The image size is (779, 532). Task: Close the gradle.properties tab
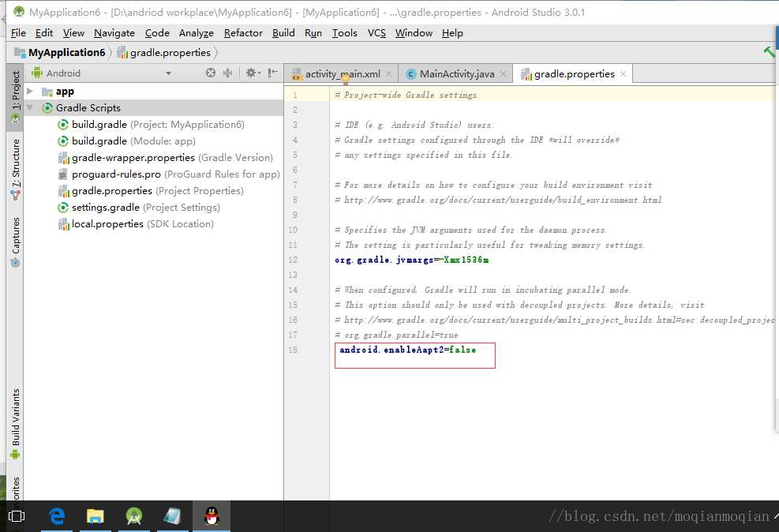click(x=623, y=74)
